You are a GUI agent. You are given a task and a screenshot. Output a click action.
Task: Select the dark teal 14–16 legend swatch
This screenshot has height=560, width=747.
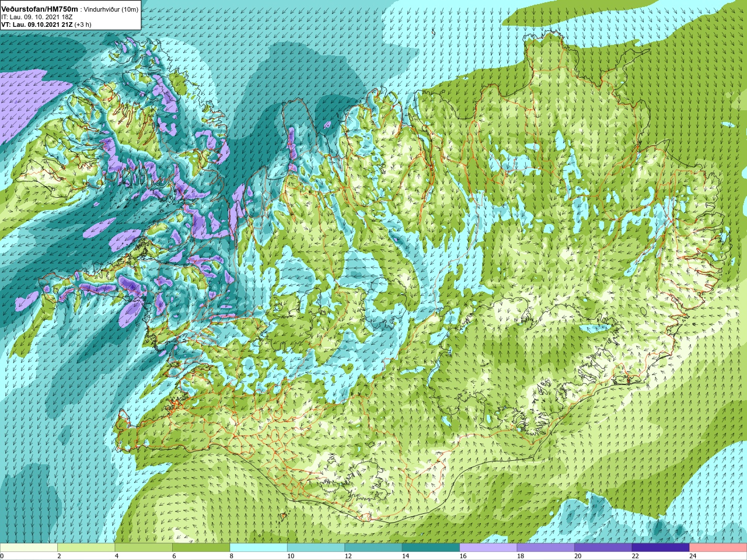tap(431, 548)
